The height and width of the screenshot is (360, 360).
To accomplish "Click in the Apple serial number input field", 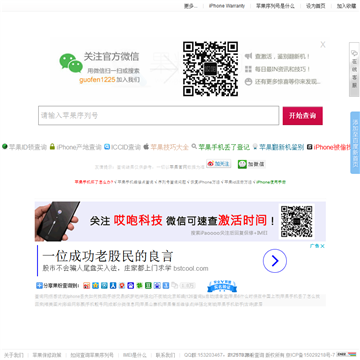I will point(158,116).
